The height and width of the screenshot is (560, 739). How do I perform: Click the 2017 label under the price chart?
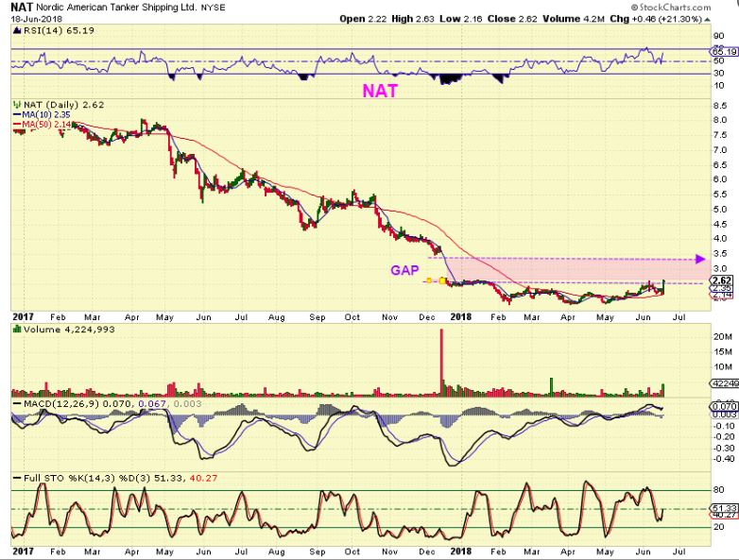click(x=23, y=316)
